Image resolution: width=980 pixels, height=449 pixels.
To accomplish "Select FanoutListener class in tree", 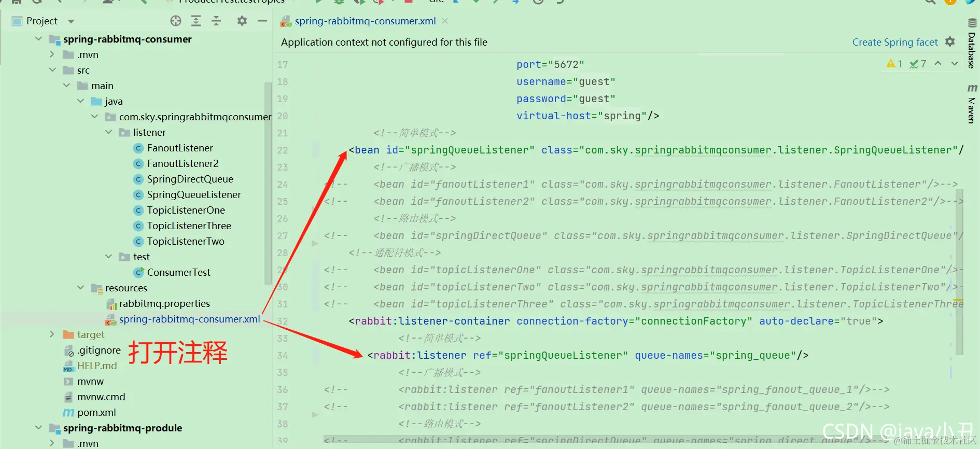I will pyautogui.click(x=180, y=148).
